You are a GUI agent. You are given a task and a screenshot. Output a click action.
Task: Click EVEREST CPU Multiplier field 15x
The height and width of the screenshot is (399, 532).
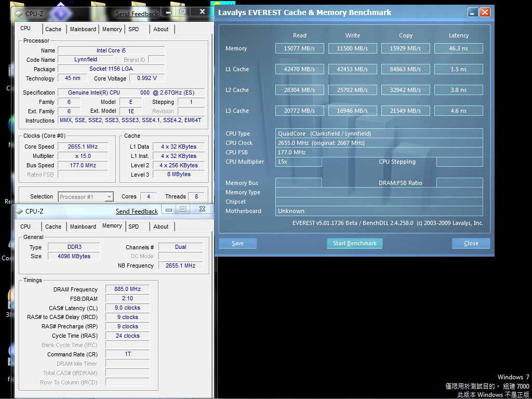pyautogui.click(x=299, y=162)
